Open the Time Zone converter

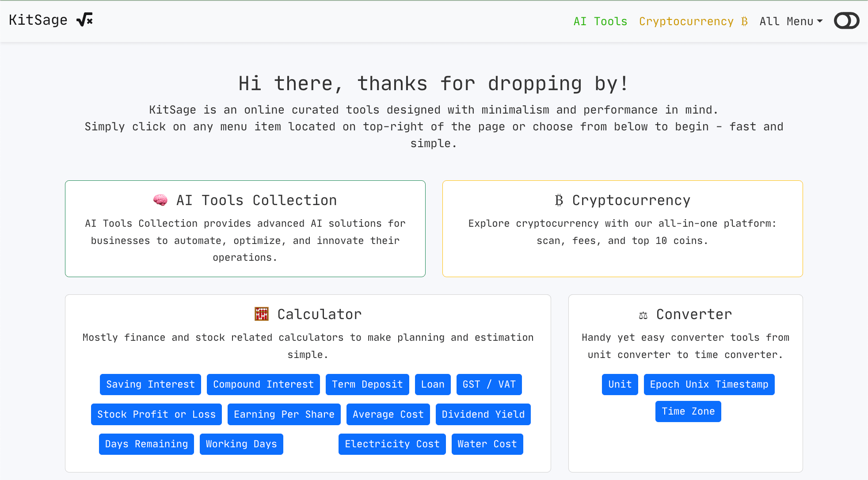[688, 411]
